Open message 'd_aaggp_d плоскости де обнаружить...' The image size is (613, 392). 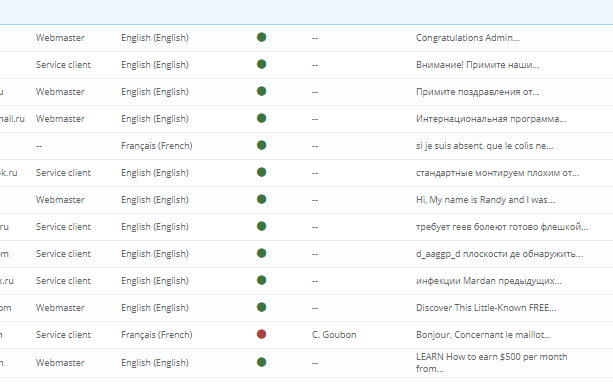click(x=499, y=254)
